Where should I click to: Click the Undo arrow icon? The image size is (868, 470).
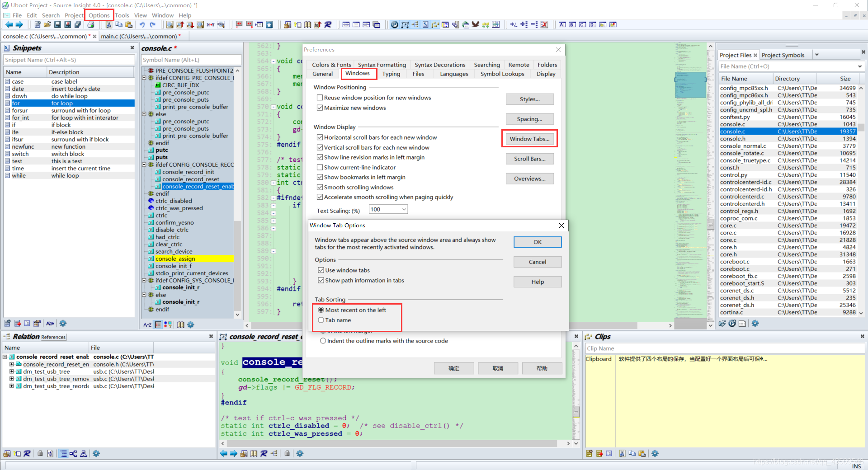click(142, 24)
